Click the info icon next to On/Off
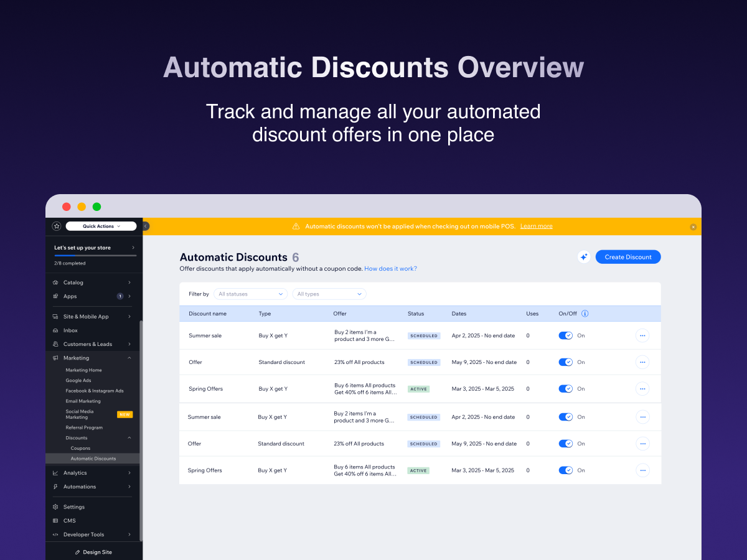747x560 pixels. click(x=585, y=314)
